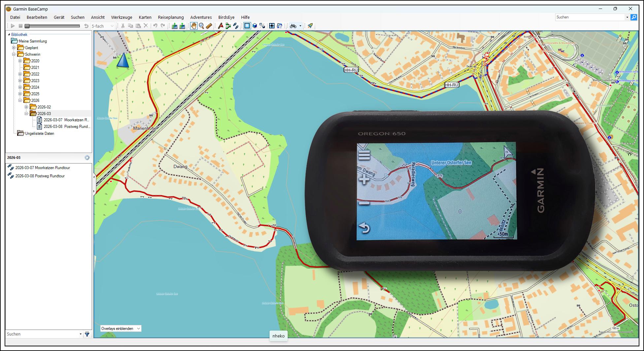The width and height of the screenshot is (644, 351).
Task: Open the 2026-03-08 Postweg Rundtour track
Action: (x=40, y=176)
